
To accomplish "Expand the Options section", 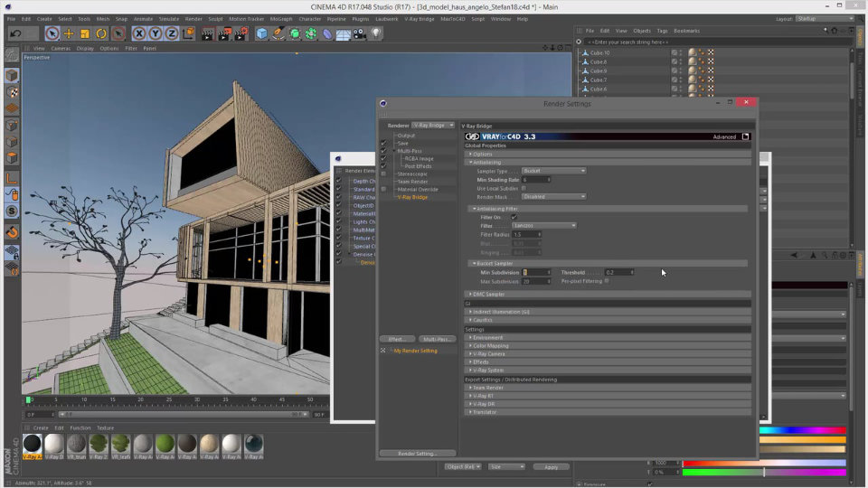I will pos(608,154).
